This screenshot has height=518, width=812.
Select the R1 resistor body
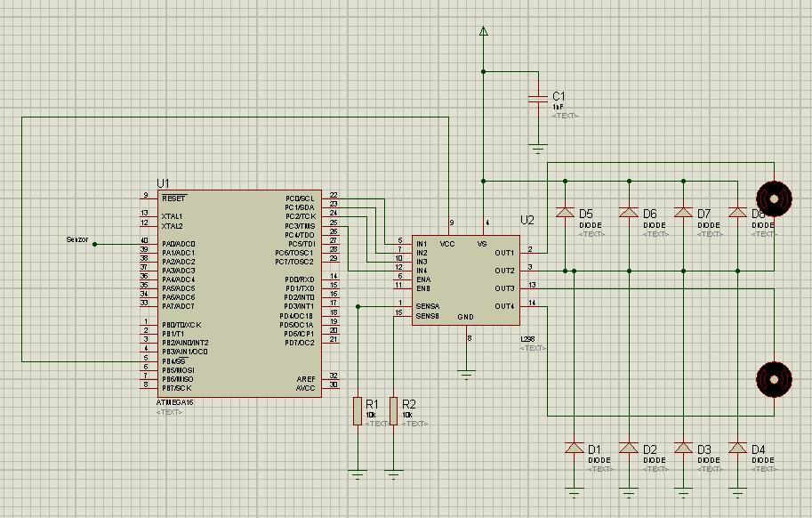tap(358, 411)
